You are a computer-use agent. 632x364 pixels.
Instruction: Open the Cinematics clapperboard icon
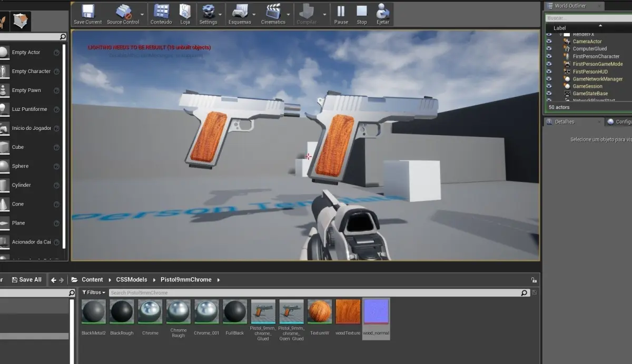(273, 11)
